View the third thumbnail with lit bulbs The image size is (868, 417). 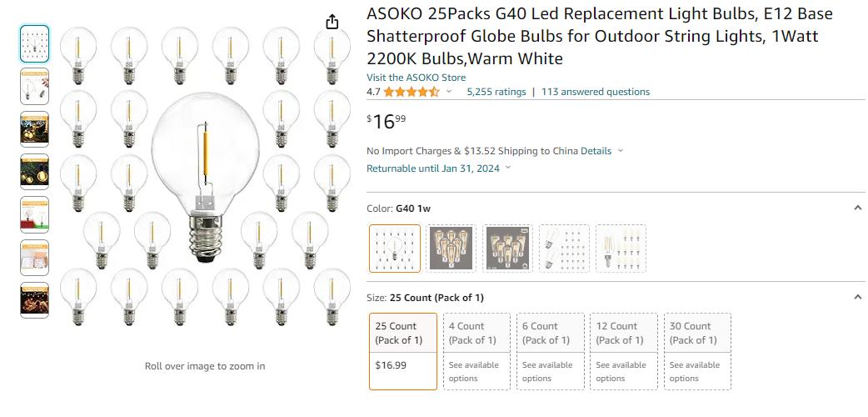tap(34, 129)
